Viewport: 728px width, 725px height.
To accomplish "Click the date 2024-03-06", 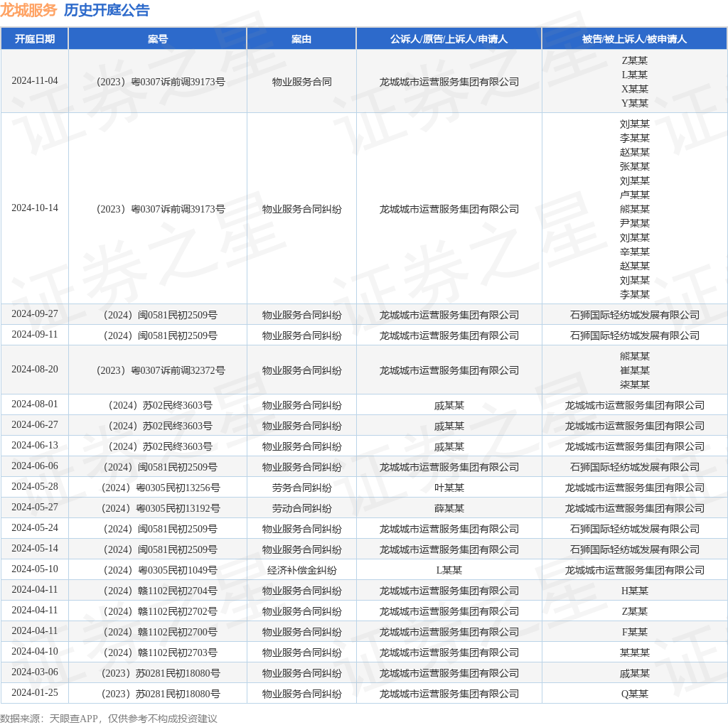I will tap(35, 672).
